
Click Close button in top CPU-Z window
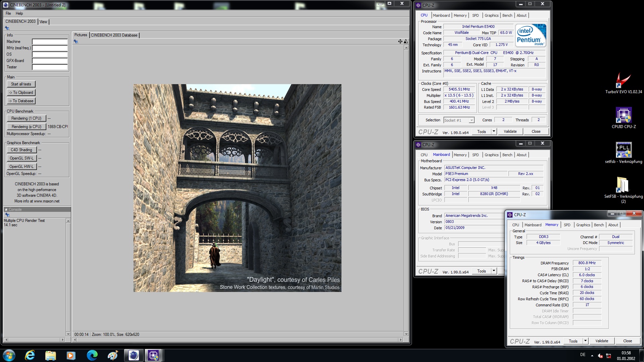(536, 131)
